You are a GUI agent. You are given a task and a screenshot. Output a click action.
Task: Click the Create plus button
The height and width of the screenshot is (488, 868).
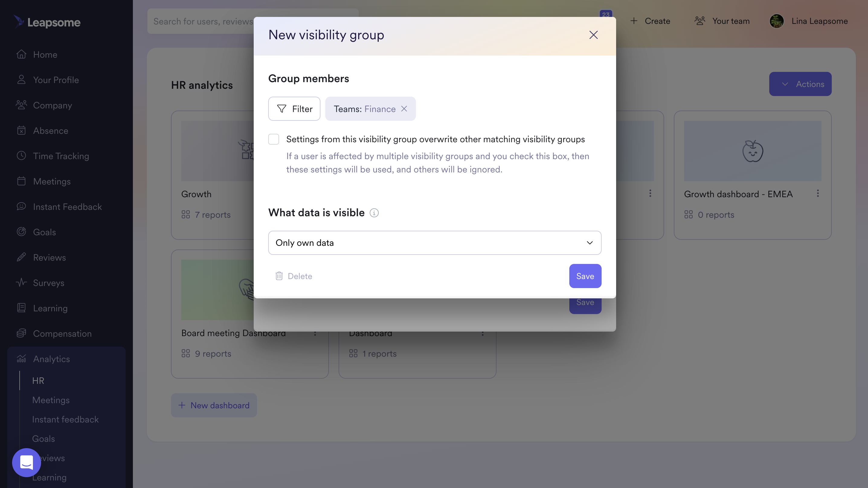pos(650,21)
